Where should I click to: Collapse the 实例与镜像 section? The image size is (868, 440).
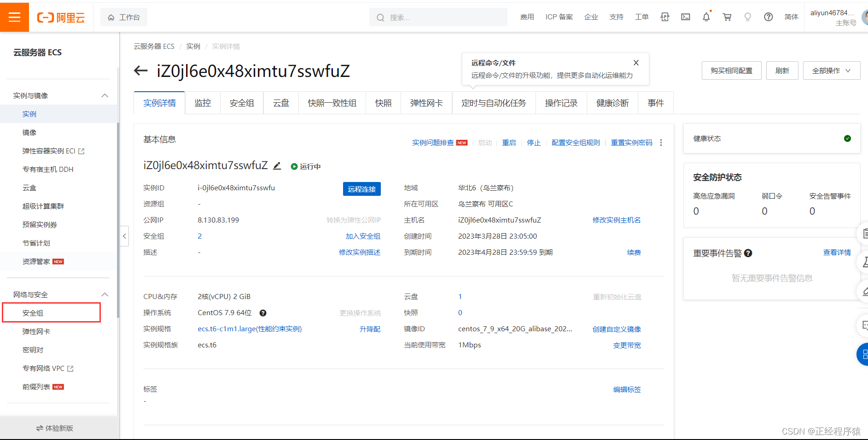(105, 95)
